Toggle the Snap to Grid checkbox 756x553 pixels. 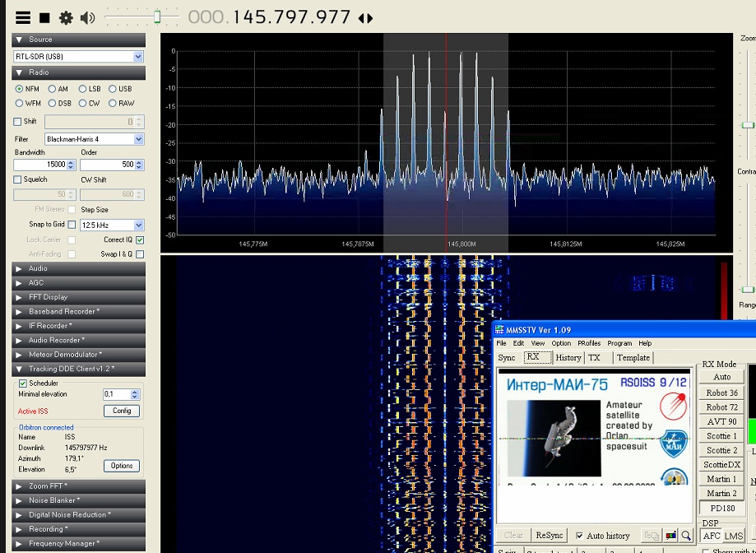72,224
